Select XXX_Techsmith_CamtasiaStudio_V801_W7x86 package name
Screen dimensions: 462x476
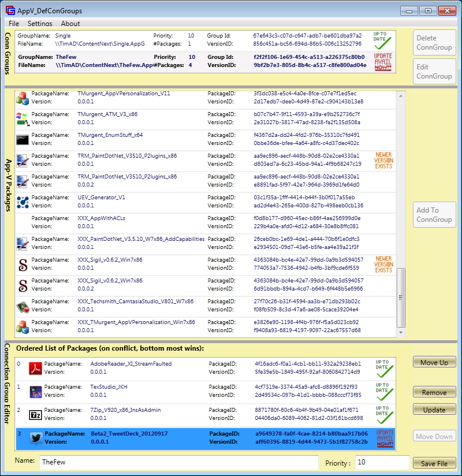(x=135, y=301)
